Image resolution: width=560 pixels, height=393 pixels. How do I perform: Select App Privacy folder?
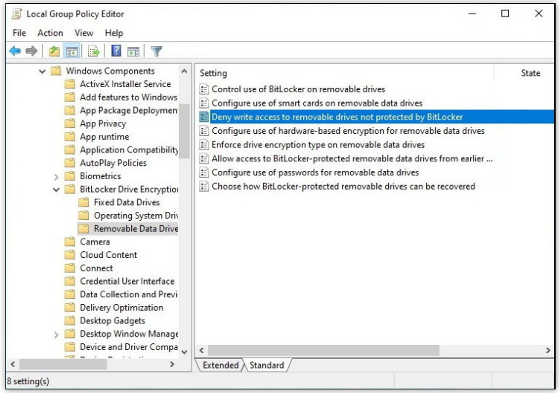click(103, 124)
